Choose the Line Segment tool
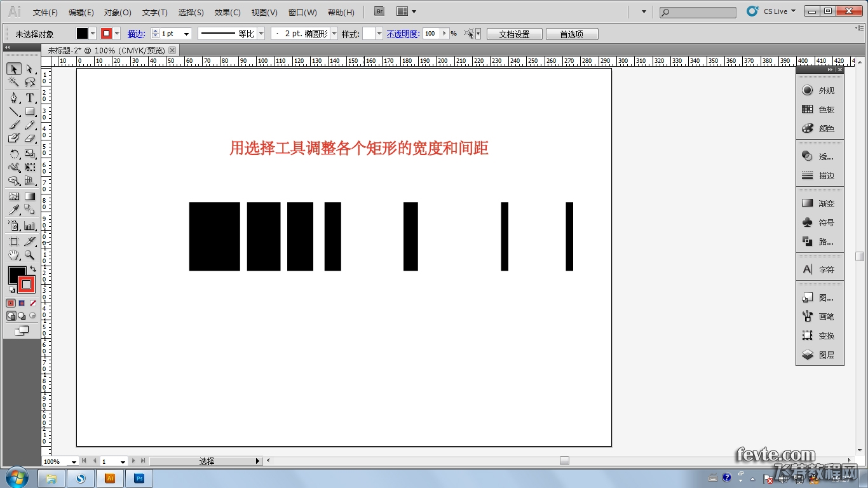The height and width of the screenshot is (488, 868). [x=14, y=112]
